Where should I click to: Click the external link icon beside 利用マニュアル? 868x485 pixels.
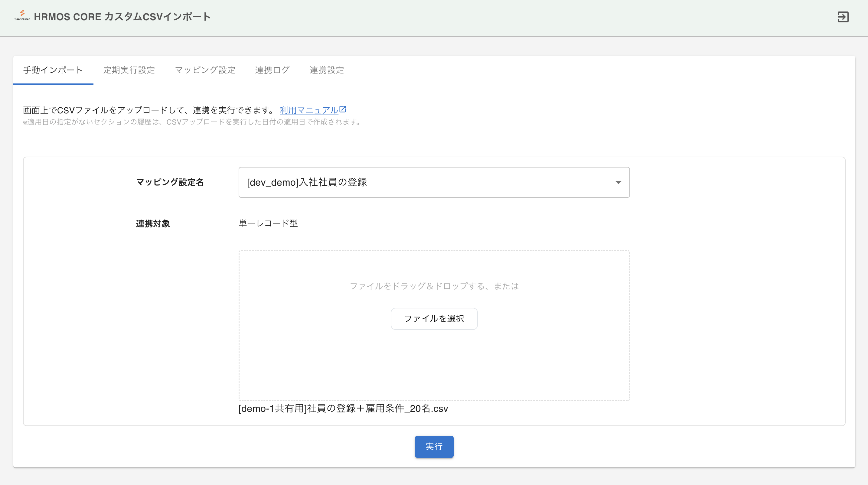coord(343,108)
